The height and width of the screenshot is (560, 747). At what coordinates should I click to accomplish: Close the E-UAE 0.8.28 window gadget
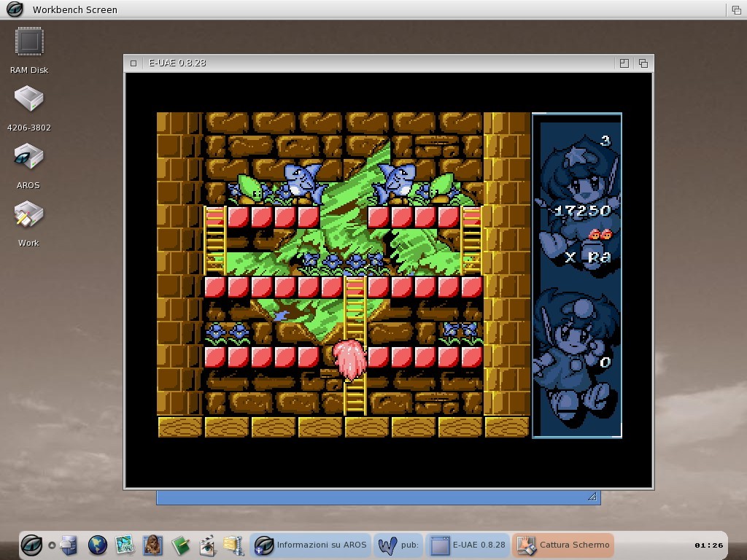(x=133, y=63)
